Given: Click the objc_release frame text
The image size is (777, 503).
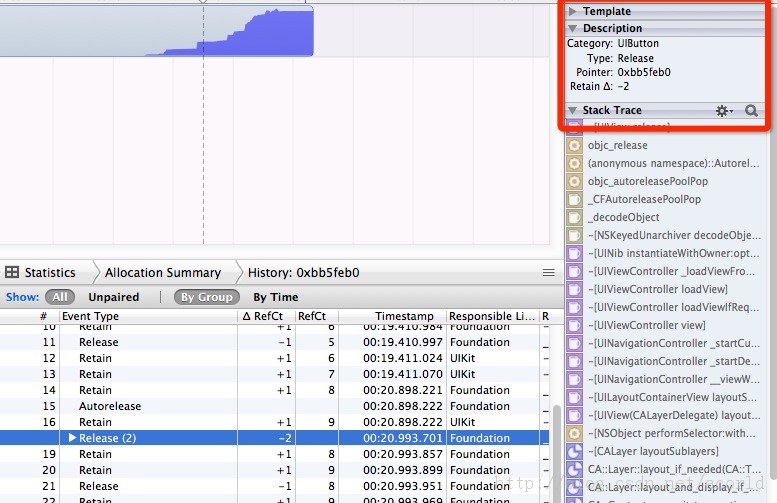Looking at the screenshot, I should pyautogui.click(x=617, y=145).
